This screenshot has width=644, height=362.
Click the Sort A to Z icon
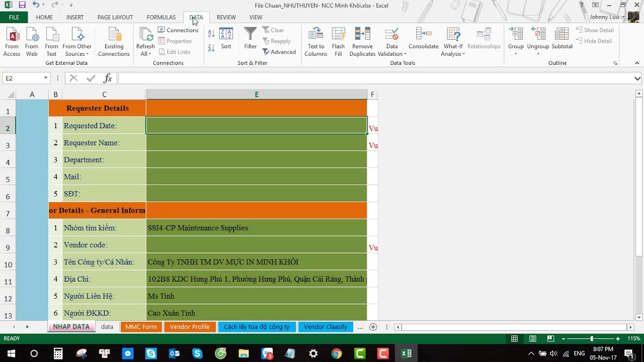pyautogui.click(x=211, y=34)
